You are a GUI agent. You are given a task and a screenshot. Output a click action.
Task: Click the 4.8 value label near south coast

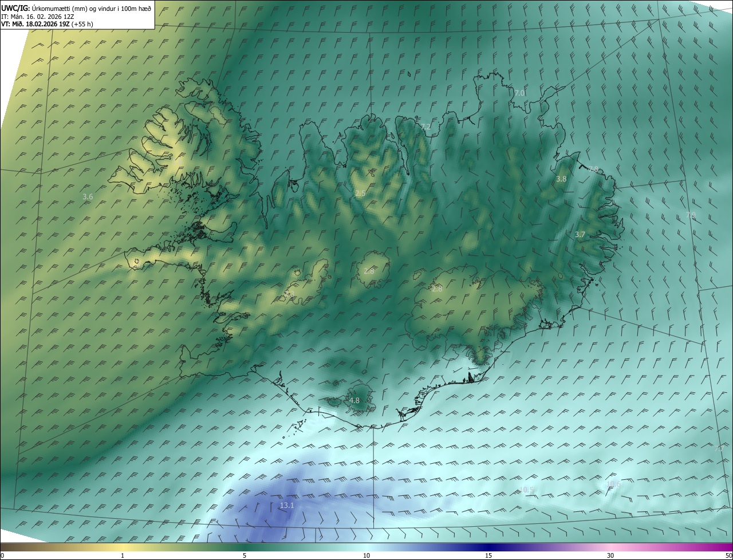(x=354, y=401)
